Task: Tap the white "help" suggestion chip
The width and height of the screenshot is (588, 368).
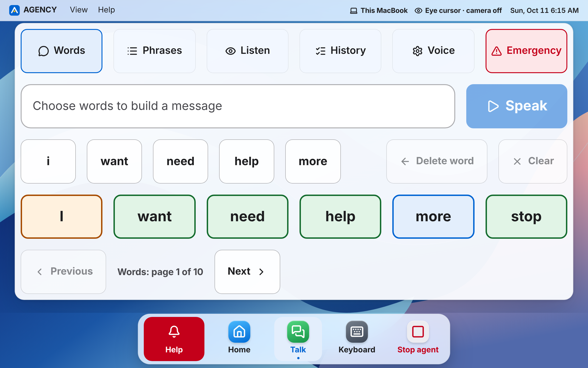Action: point(246,161)
